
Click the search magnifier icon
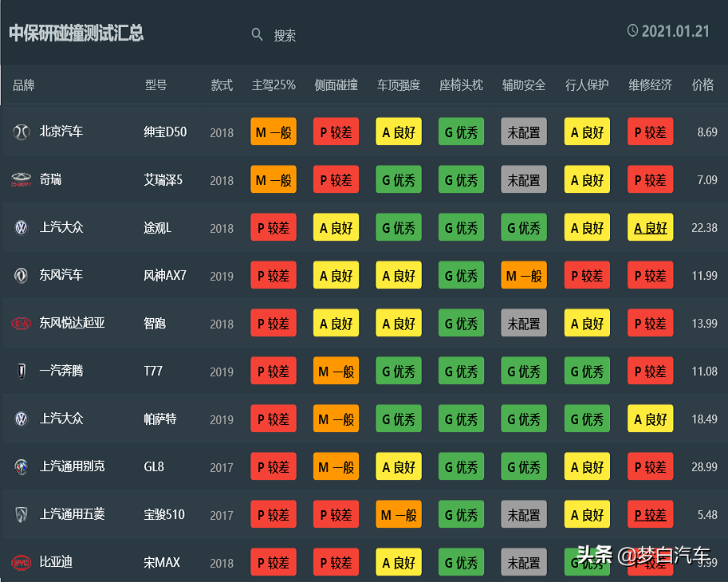pyautogui.click(x=257, y=34)
